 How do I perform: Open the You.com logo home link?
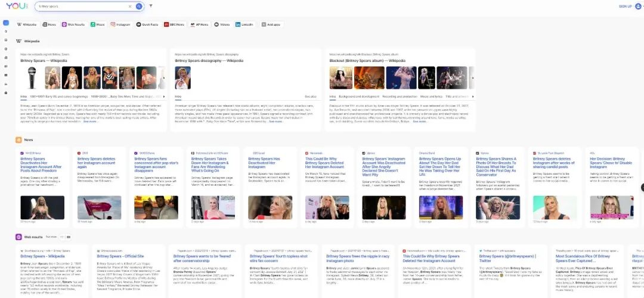[17, 6]
